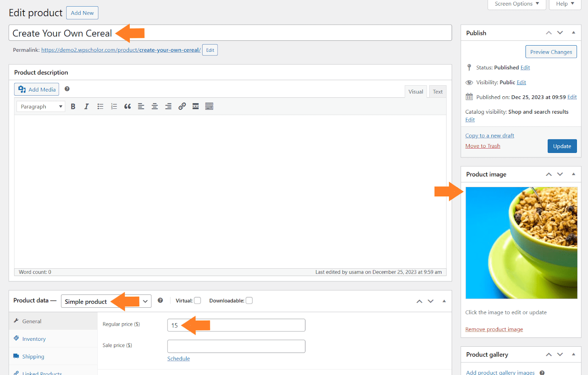
Task: Click the blue Update button
Action: (x=562, y=146)
